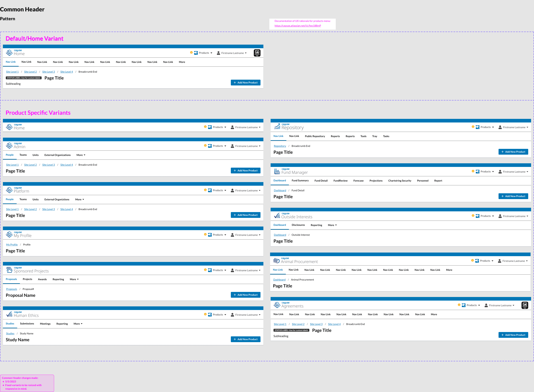
Task: Click Add New Product next to Proposal Name
Action: click(245, 295)
